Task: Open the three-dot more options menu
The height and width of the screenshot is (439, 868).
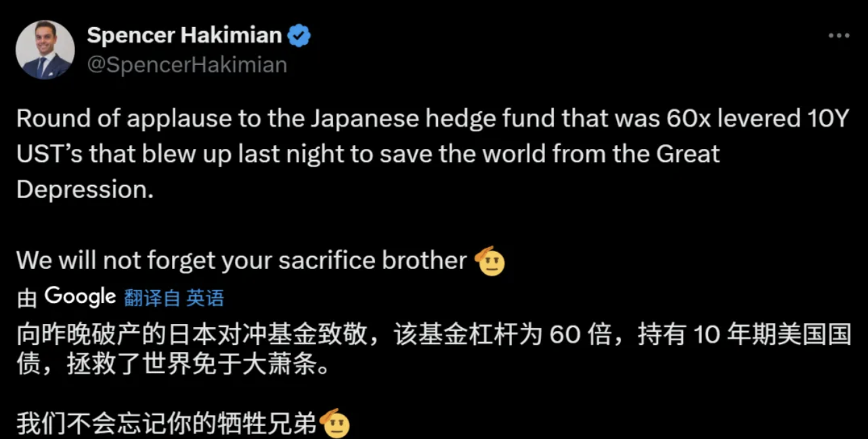Action: pos(838,36)
